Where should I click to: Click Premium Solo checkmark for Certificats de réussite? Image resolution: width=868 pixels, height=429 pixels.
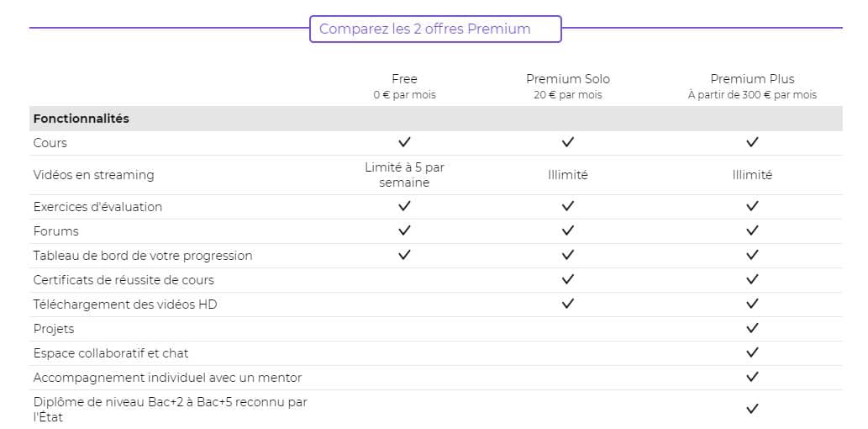tap(568, 279)
